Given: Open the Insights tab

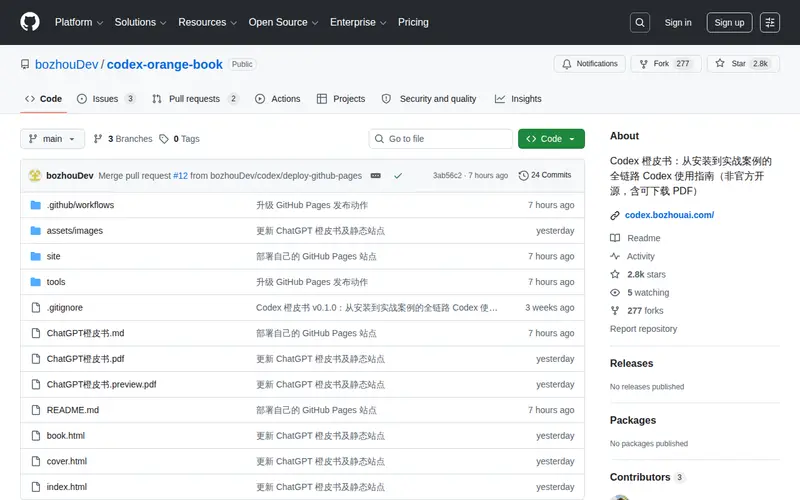Looking at the screenshot, I should pyautogui.click(x=518, y=99).
